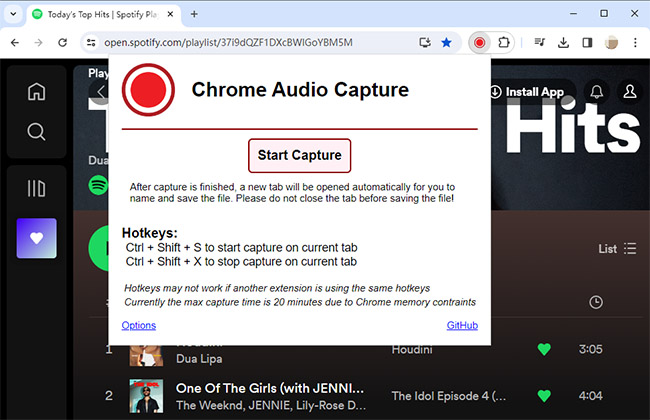Open the tab search dropdown arrow
Screen dimensions: 650x420
[x=13, y=14]
